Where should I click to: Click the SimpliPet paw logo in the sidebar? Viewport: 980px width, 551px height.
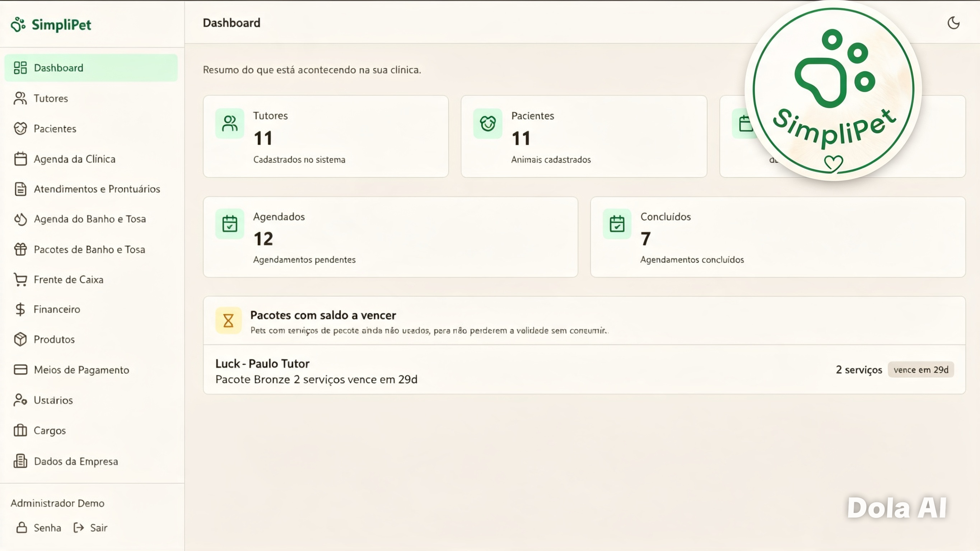(18, 25)
